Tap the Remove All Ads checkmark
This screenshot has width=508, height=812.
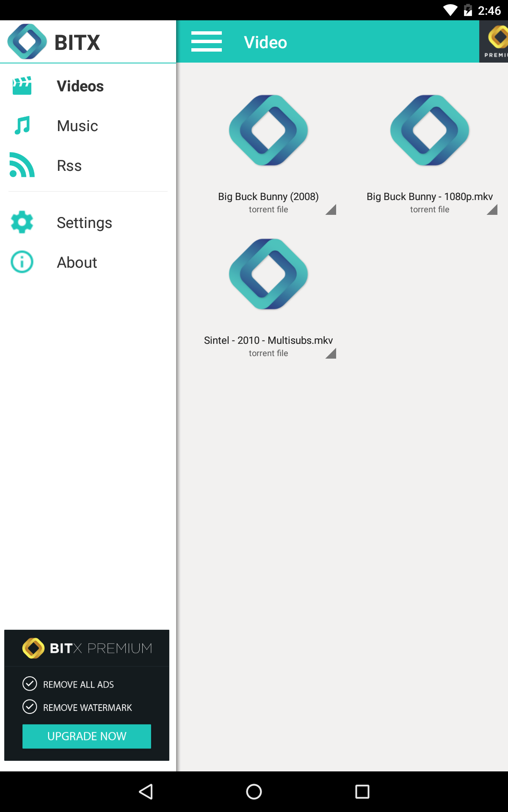(x=30, y=683)
